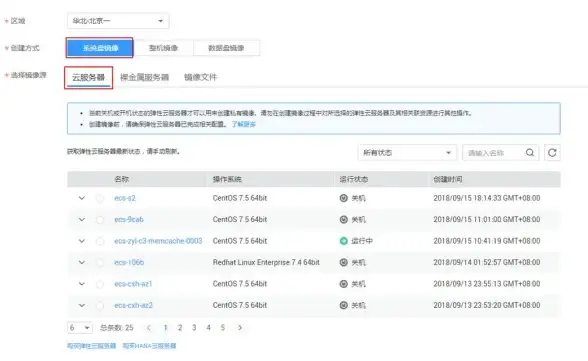
Task: Click the running status column header
Action: (354, 179)
